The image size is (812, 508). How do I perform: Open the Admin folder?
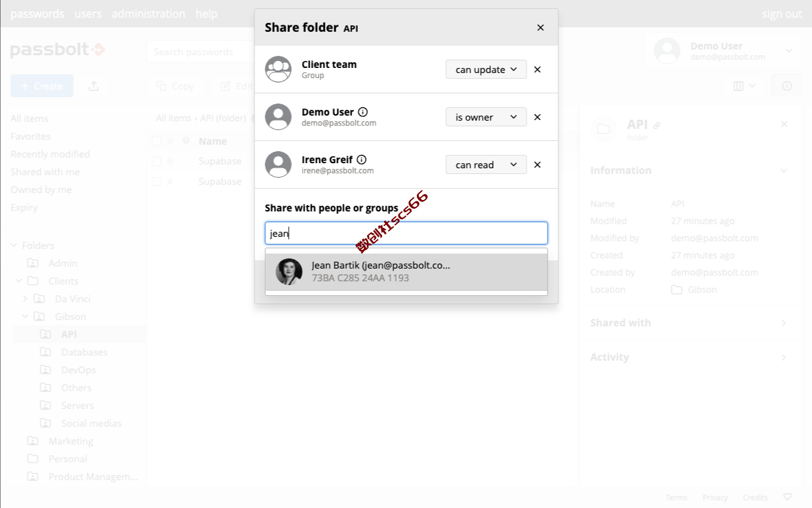63,263
